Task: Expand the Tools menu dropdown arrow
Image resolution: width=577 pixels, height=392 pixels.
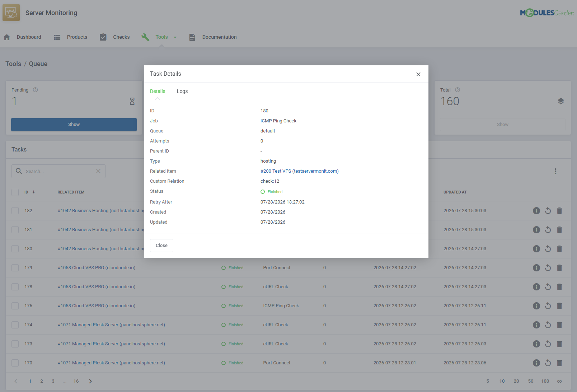Action: 175,37
